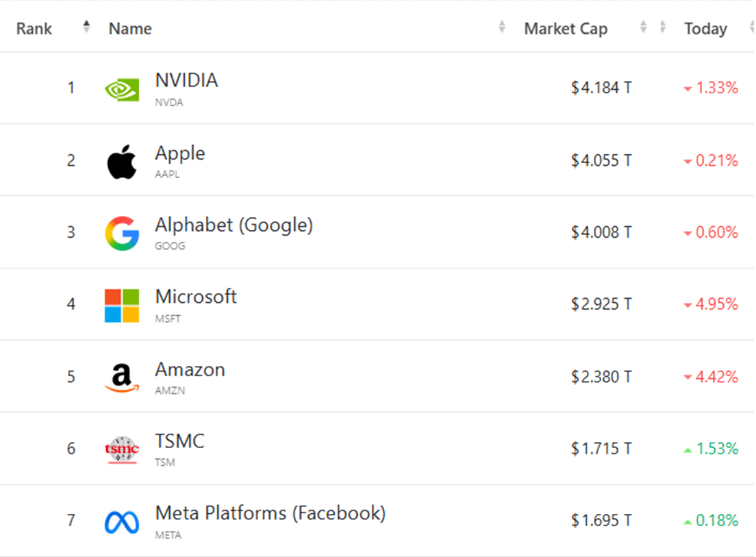Click the NVIDIA logo icon
Image resolution: width=756 pixels, height=557 pixels.
[122, 88]
